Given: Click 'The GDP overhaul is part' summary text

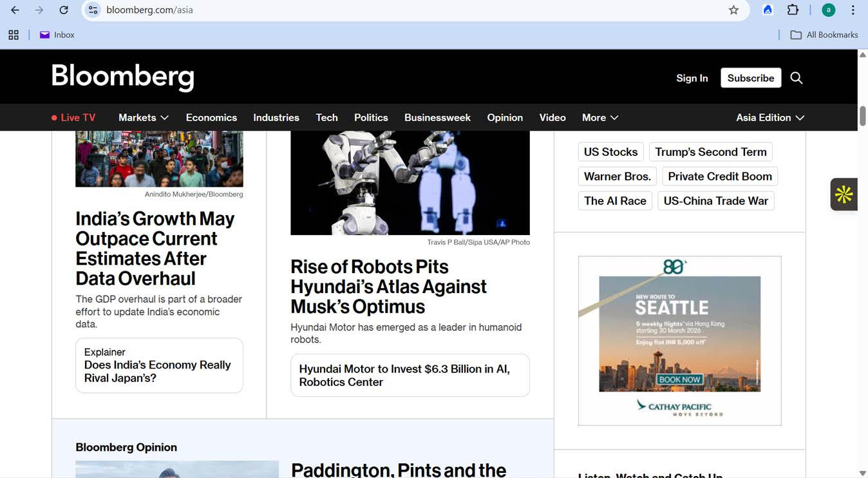Looking at the screenshot, I should click(x=159, y=312).
